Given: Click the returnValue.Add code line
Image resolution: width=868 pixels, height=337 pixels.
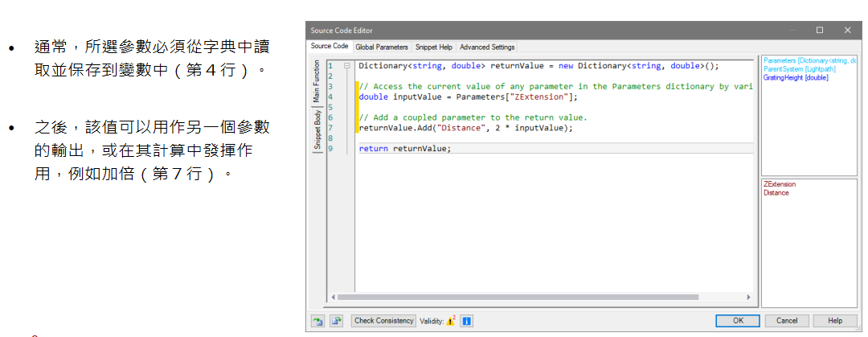Looking at the screenshot, I should (x=465, y=128).
